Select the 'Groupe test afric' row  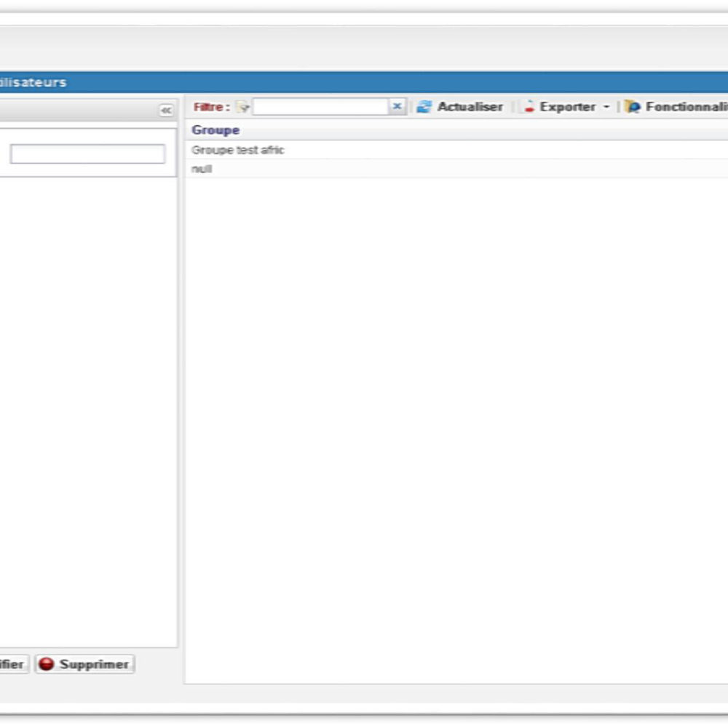(x=238, y=150)
